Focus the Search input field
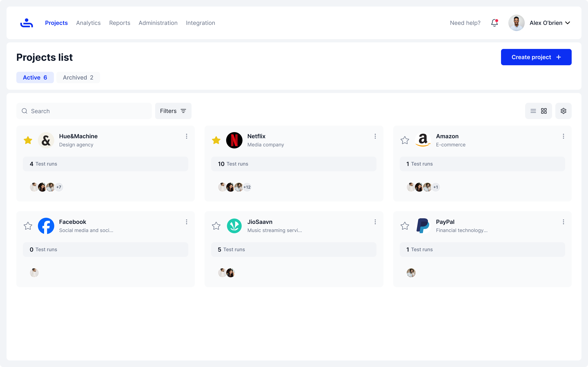588x367 pixels. (87, 111)
